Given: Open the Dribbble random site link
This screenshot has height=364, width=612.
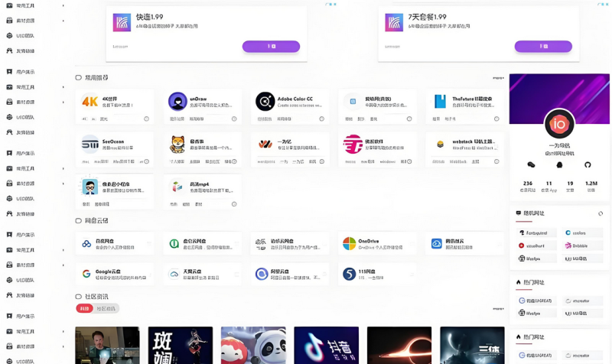Looking at the screenshot, I should pyautogui.click(x=581, y=245).
